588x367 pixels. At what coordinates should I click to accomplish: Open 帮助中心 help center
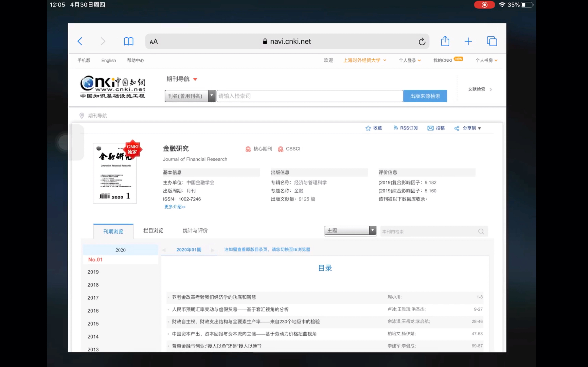tap(136, 61)
